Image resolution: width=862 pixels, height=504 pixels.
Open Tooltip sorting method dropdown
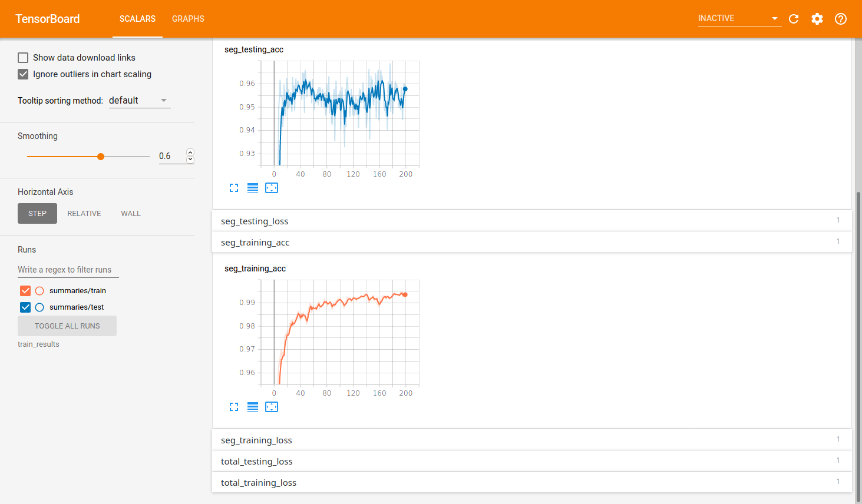click(x=140, y=101)
